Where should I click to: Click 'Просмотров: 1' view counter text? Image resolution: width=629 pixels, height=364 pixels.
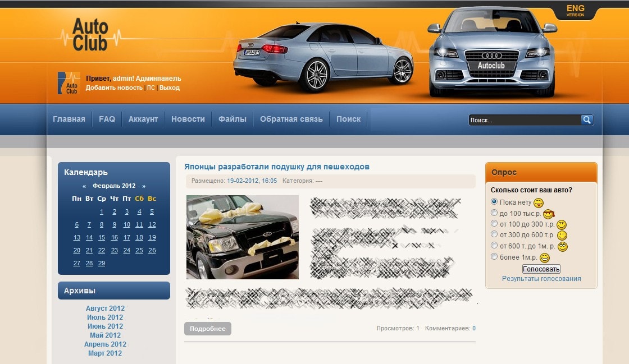[398, 328]
